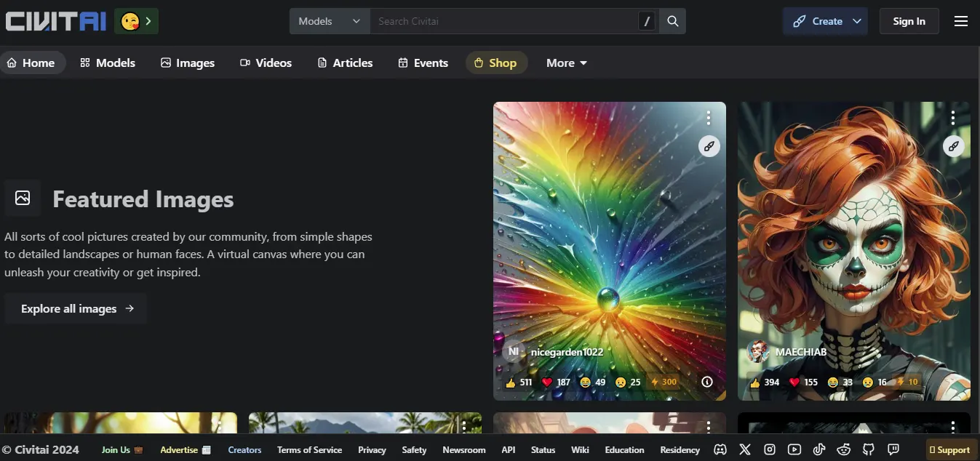
Task: Expand the Models search category dropdown
Action: coord(330,21)
